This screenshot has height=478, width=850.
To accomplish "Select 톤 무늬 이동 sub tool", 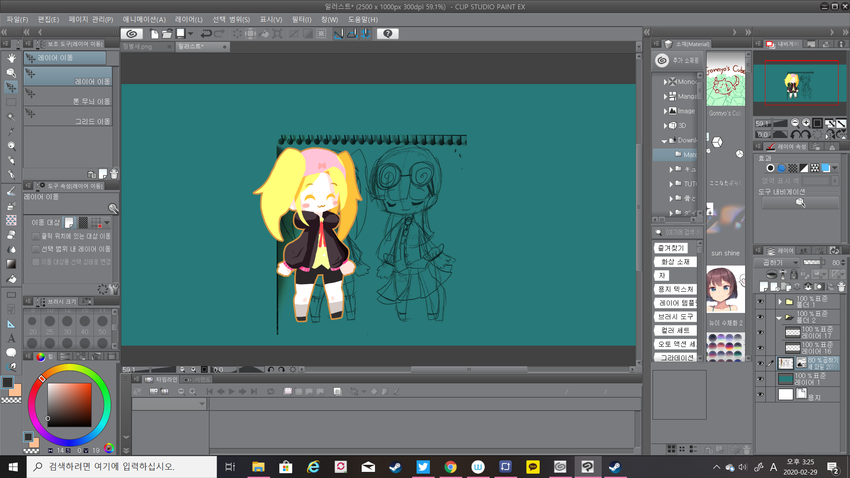I will [68, 96].
